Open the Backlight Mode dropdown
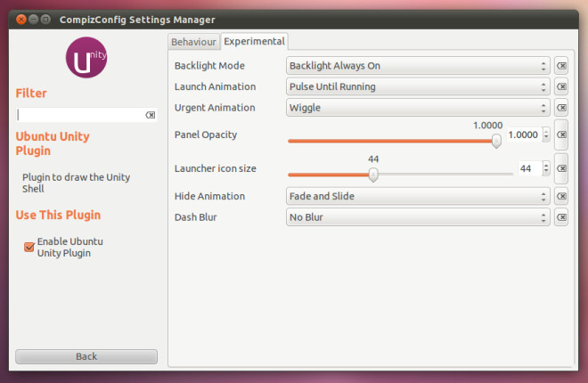This screenshot has width=588, height=383. coord(418,66)
